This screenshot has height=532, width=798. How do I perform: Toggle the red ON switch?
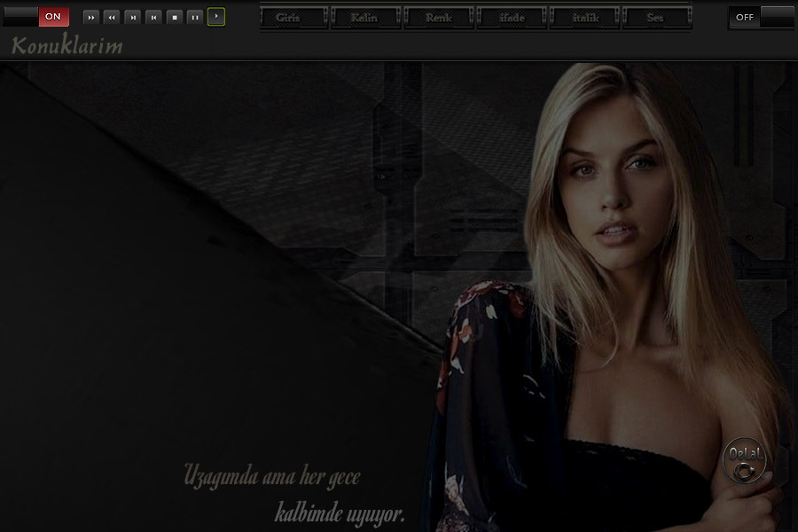point(53,17)
